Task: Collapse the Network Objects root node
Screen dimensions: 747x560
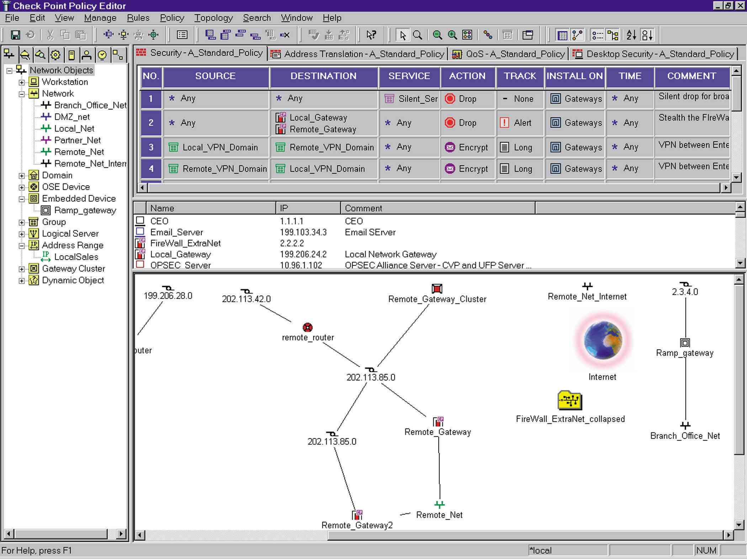Action: [10, 70]
